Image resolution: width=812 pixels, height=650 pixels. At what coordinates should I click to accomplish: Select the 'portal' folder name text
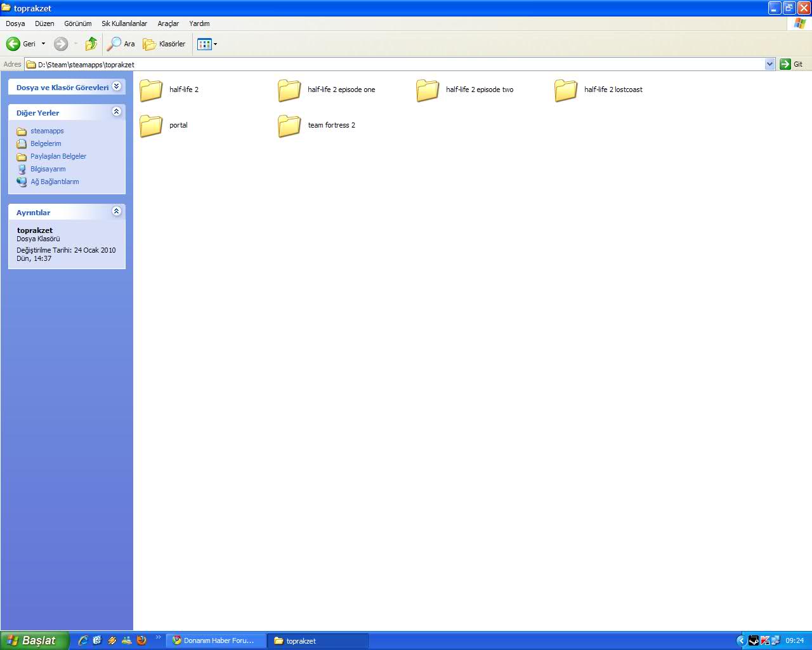(x=178, y=126)
